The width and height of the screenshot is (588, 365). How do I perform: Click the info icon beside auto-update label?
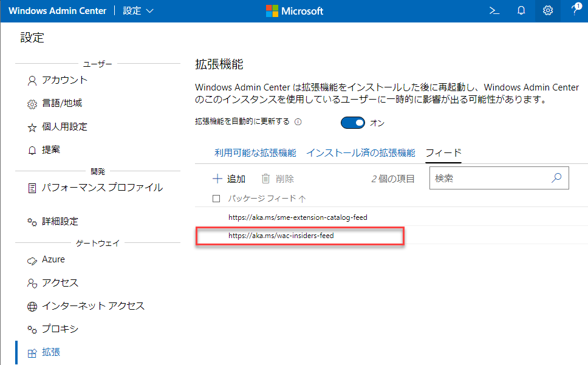click(x=298, y=122)
